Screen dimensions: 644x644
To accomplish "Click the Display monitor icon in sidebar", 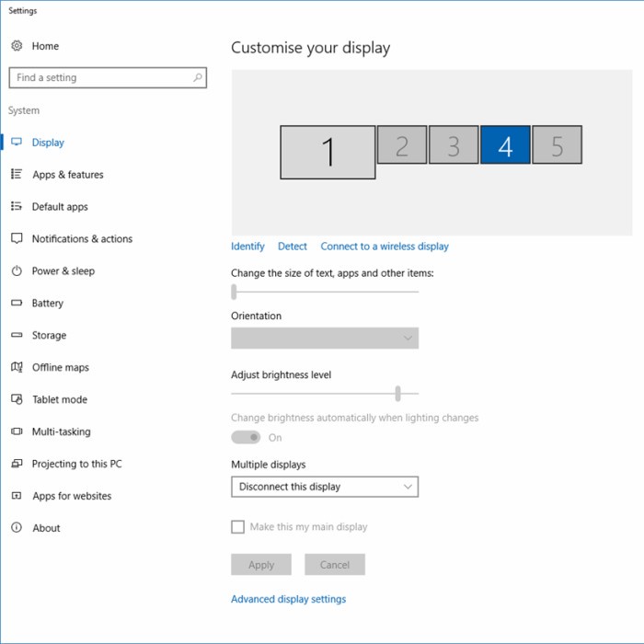I will (17, 143).
